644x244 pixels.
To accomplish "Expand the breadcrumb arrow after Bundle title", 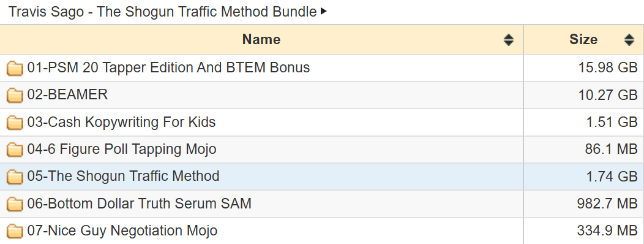I will point(324,12).
